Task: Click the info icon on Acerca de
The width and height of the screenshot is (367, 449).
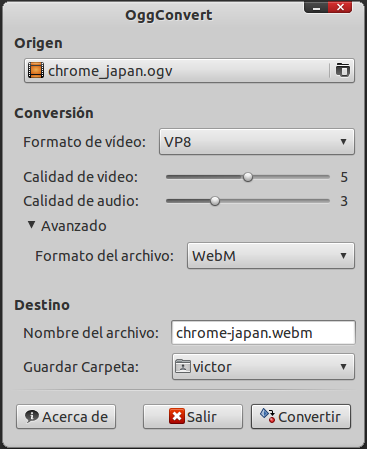Action: click(32, 416)
